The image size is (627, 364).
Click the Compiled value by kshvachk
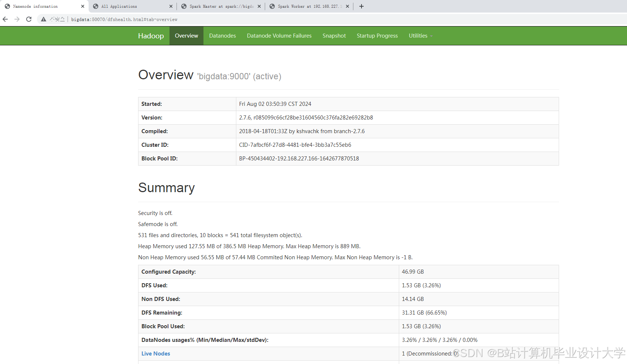pos(302,131)
